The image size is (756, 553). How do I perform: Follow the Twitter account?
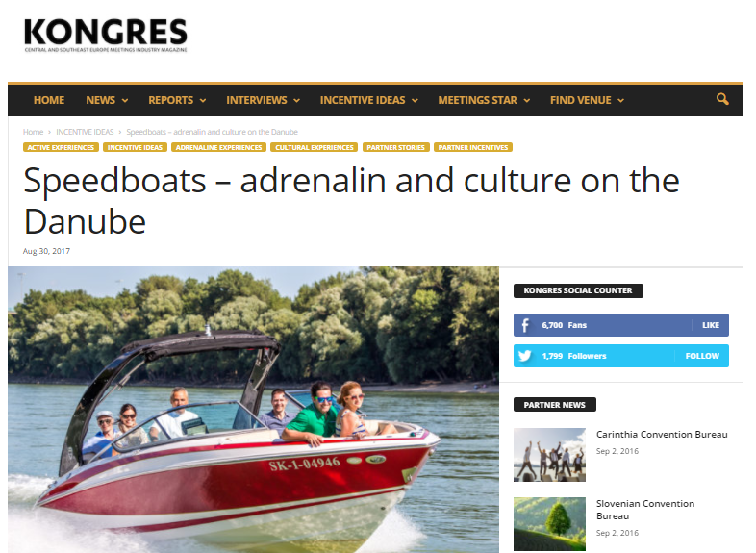coord(702,356)
